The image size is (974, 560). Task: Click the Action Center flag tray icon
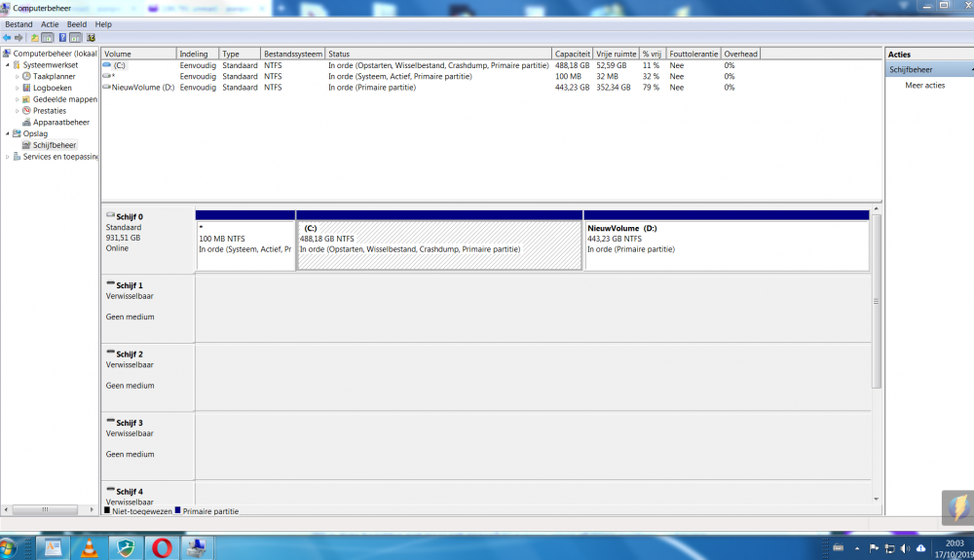(873, 548)
